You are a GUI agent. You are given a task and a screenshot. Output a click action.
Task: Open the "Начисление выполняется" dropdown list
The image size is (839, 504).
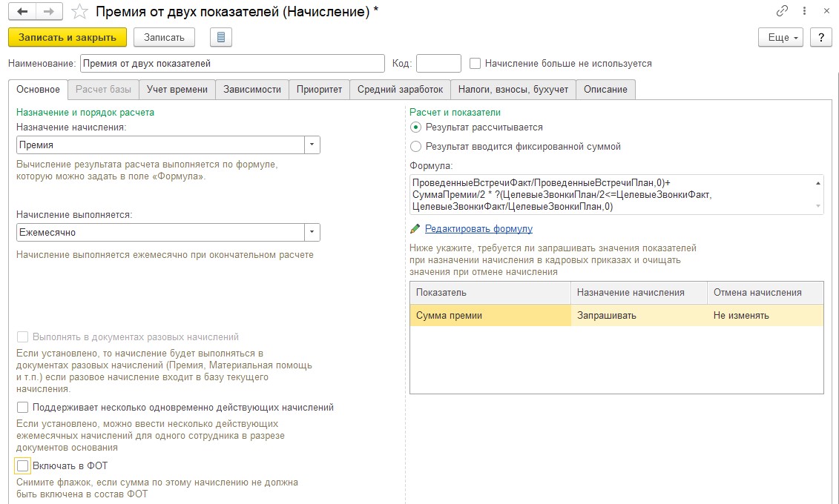coord(312,233)
